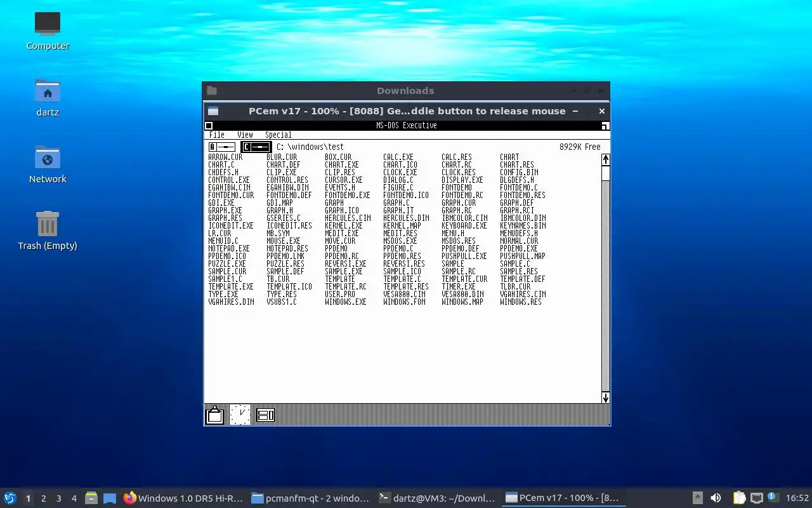Select file ARROW.CUR in the list
This screenshot has width=812, height=508.
(x=225, y=157)
